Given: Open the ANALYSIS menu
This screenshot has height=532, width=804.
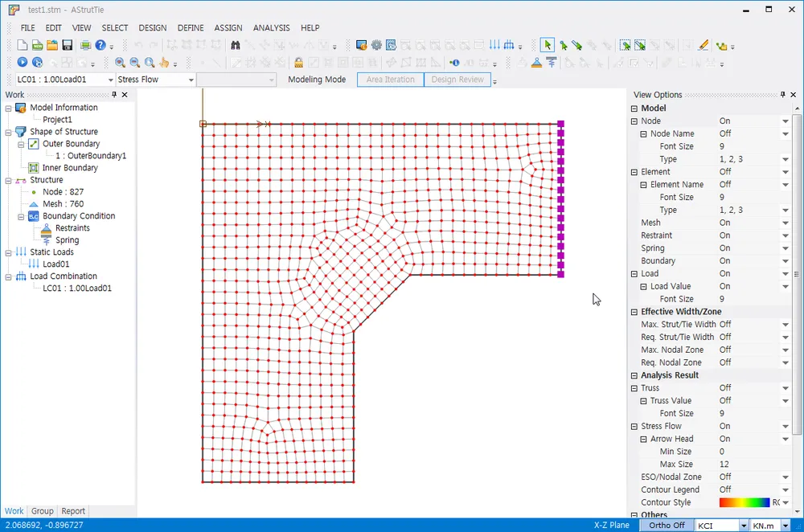Looking at the screenshot, I should (x=271, y=27).
